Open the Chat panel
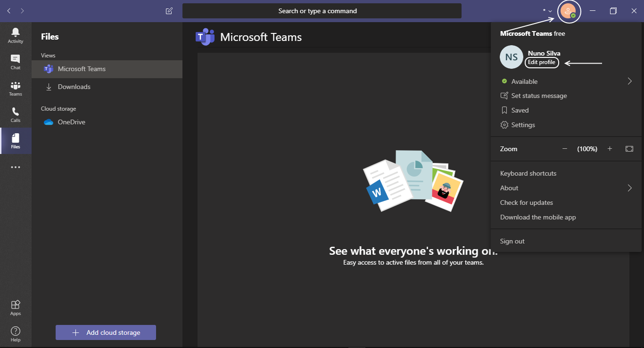 (15, 61)
